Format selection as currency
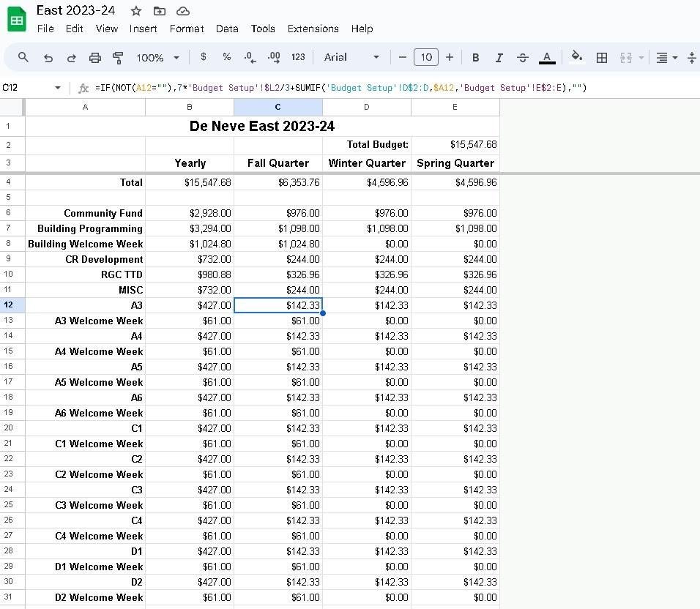The image size is (700, 609). pos(203,57)
